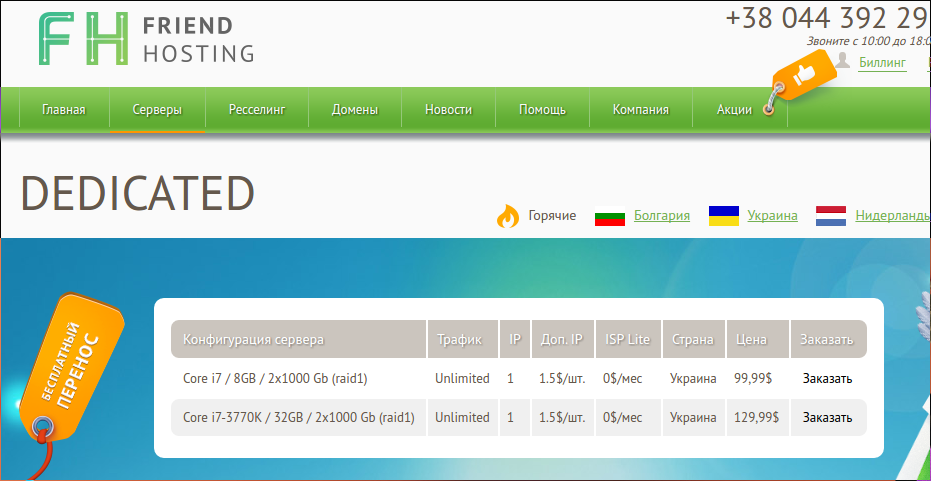The width and height of the screenshot is (931, 481).
Task: Click the Заказать column header
Action: [x=828, y=339]
